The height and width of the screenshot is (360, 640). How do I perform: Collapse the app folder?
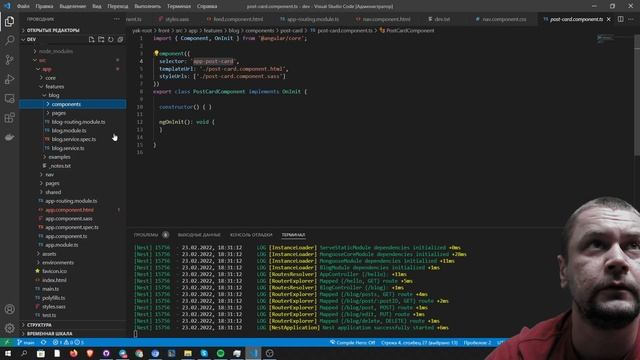tap(47, 69)
